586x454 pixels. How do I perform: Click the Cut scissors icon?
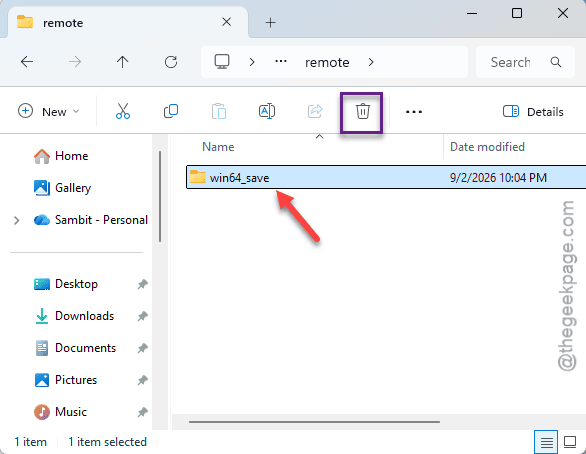[123, 111]
